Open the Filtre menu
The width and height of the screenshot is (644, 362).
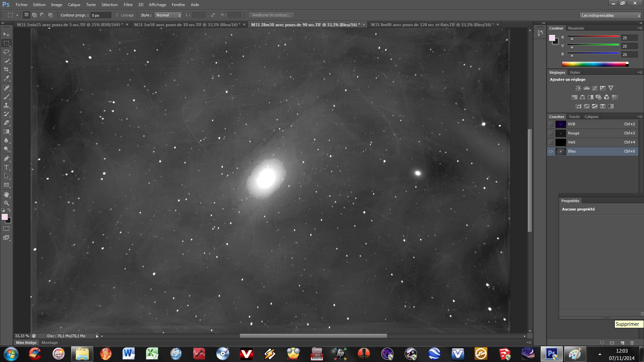(128, 5)
